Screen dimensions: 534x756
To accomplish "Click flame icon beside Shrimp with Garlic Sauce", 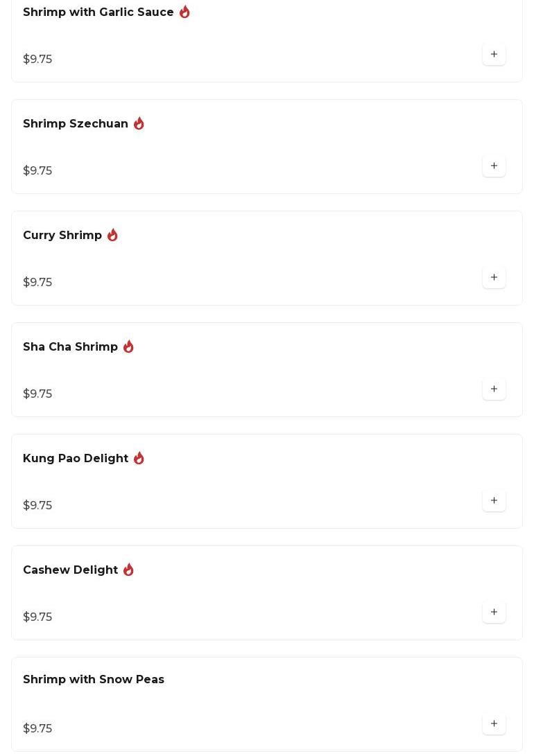I will 184,12.
